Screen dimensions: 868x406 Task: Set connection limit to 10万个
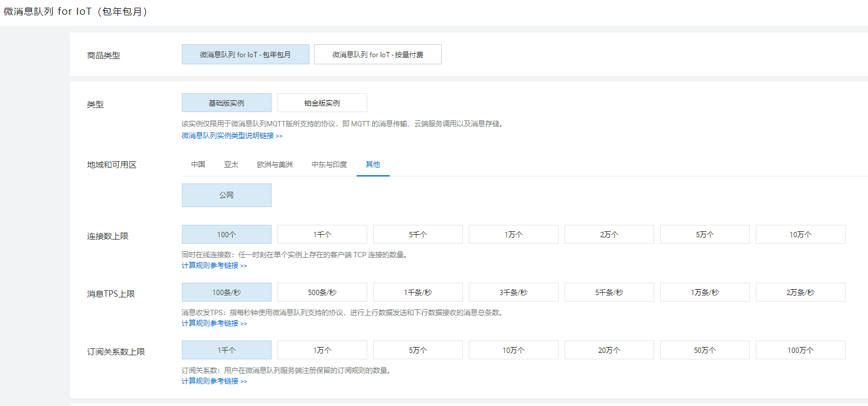(x=801, y=234)
